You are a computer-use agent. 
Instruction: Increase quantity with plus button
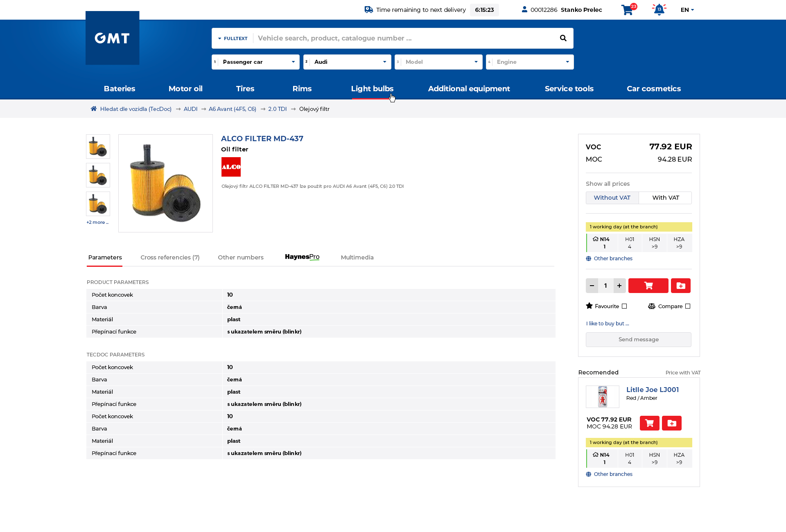[x=619, y=286]
